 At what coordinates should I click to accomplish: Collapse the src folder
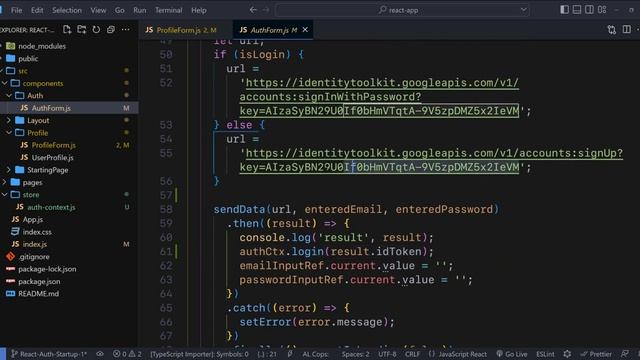pyautogui.click(x=23, y=71)
